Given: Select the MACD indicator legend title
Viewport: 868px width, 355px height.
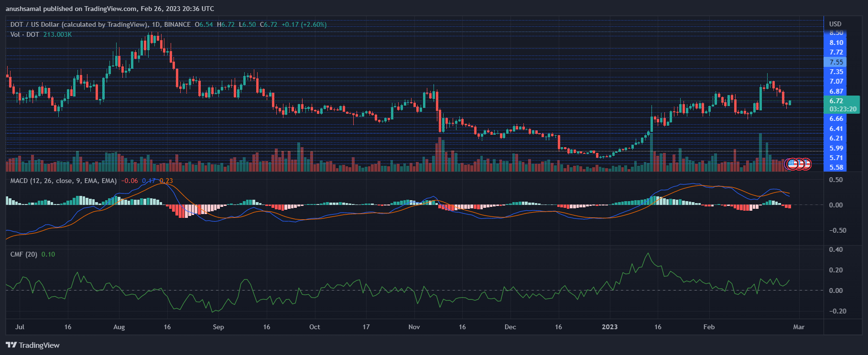Looking at the screenshot, I should (63, 181).
